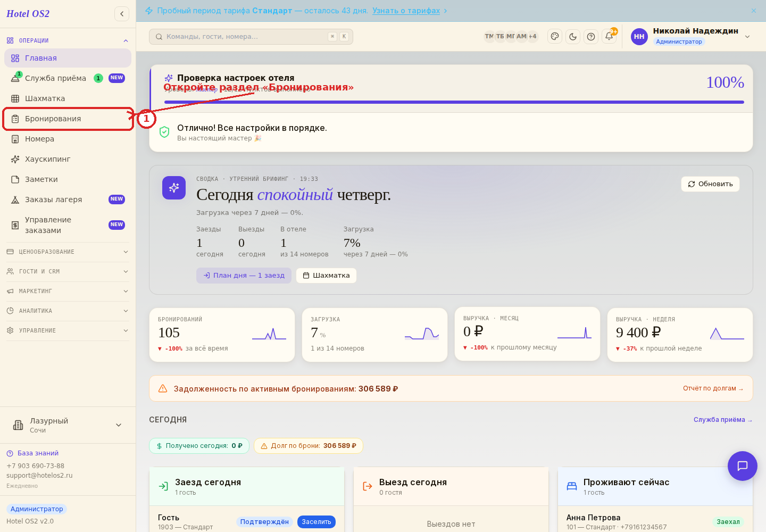This screenshot has width=766, height=532.
Task: Click the Обновить button
Action: (710, 184)
